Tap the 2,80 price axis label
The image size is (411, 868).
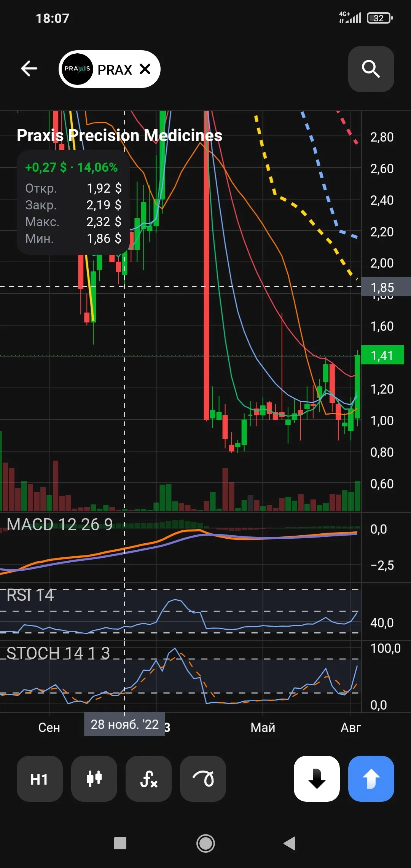click(382, 137)
